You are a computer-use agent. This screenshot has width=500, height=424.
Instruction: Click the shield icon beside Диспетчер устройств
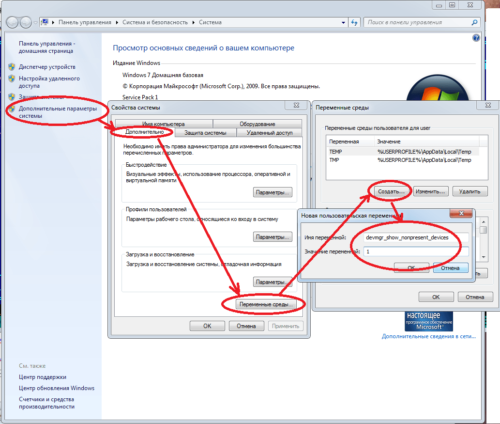12,67
